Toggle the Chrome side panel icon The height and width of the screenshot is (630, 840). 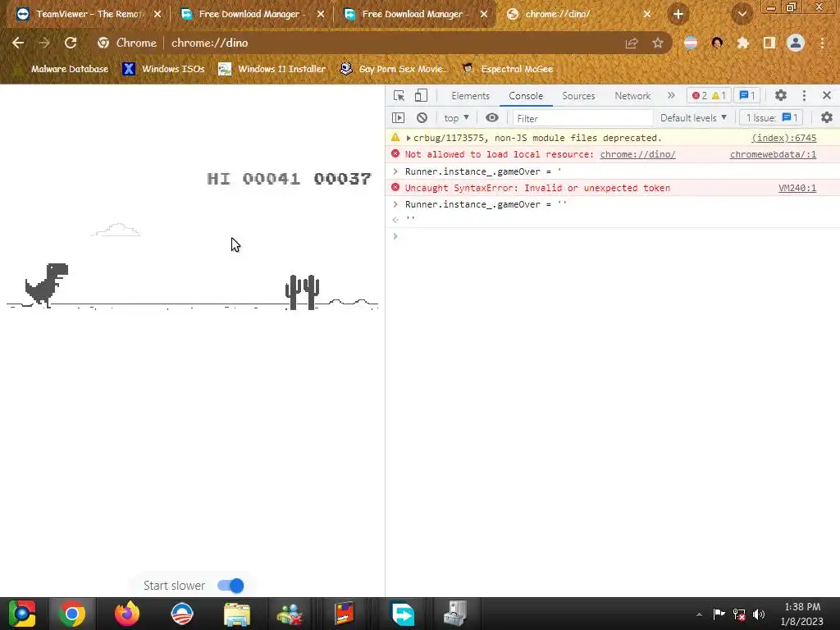769,43
